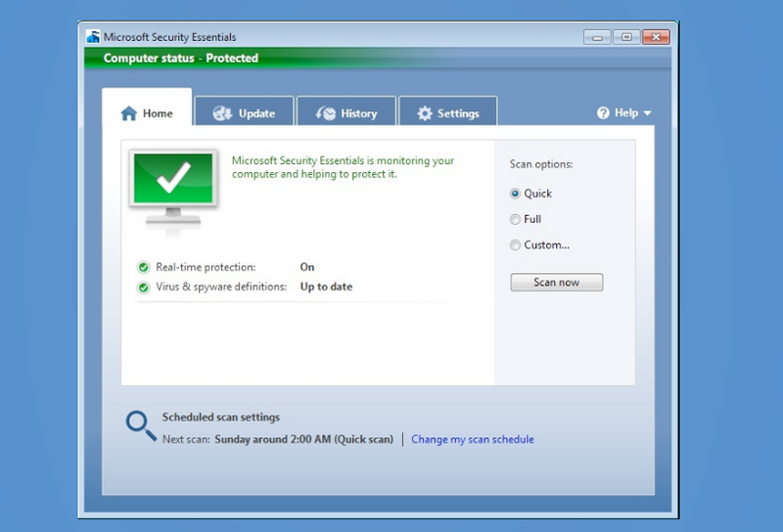Open Change my scan schedule link

(473, 439)
